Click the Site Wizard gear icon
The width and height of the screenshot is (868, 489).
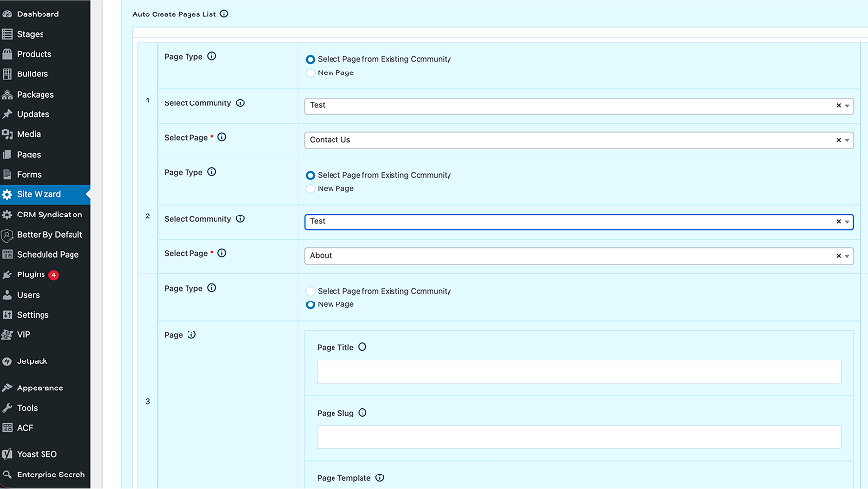pos(7,194)
